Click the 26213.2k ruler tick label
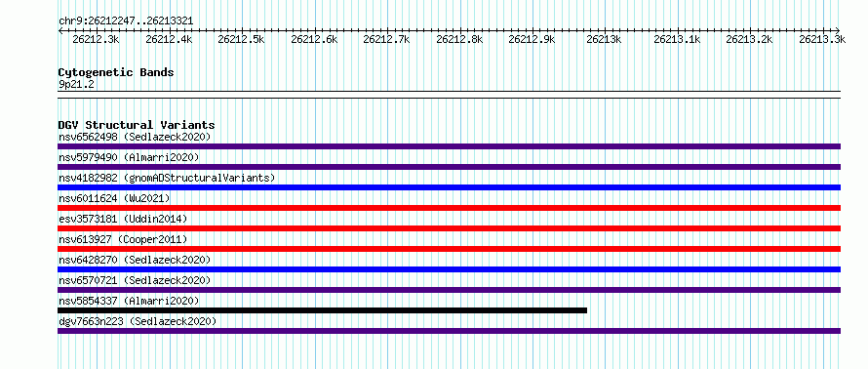Image resolution: width=868 pixels, height=369 pixels. pos(750,39)
